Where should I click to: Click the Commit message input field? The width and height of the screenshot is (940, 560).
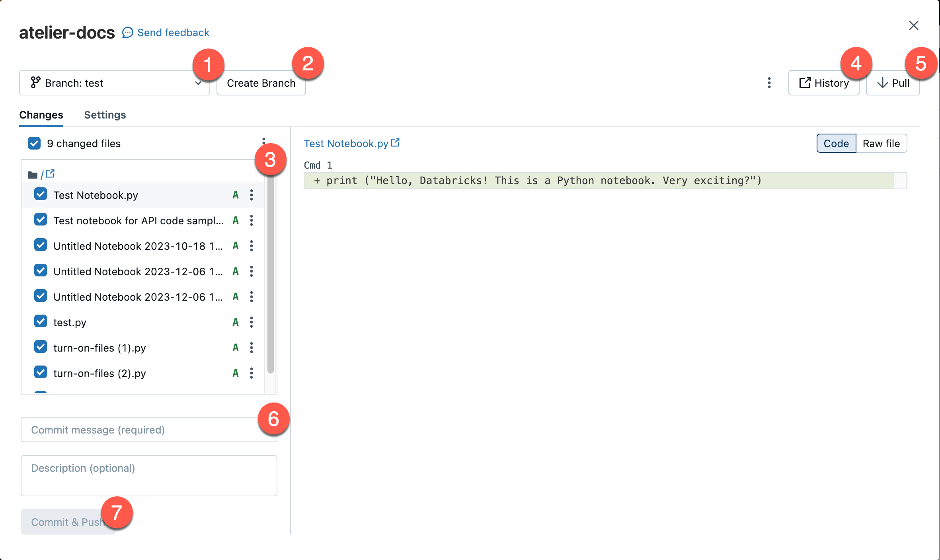tap(149, 429)
